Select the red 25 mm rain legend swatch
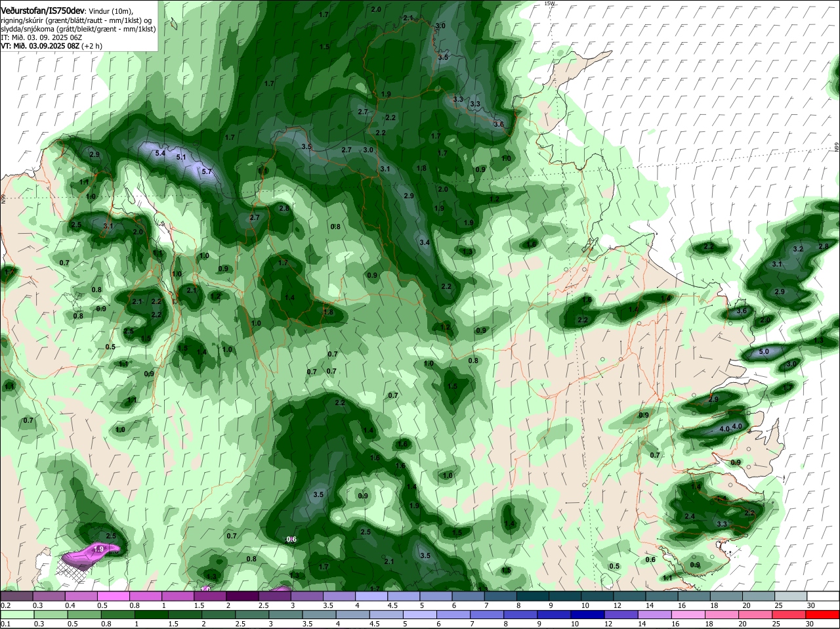The height and width of the screenshot is (629, 840). point(791,614)
